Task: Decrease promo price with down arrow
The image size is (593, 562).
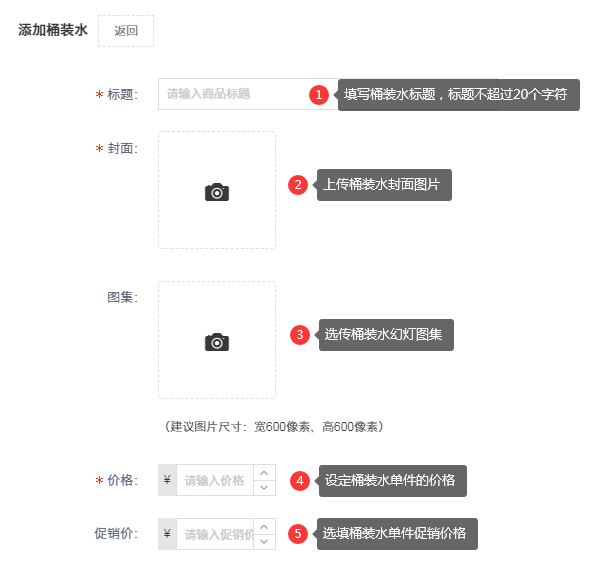Action: 264,542
